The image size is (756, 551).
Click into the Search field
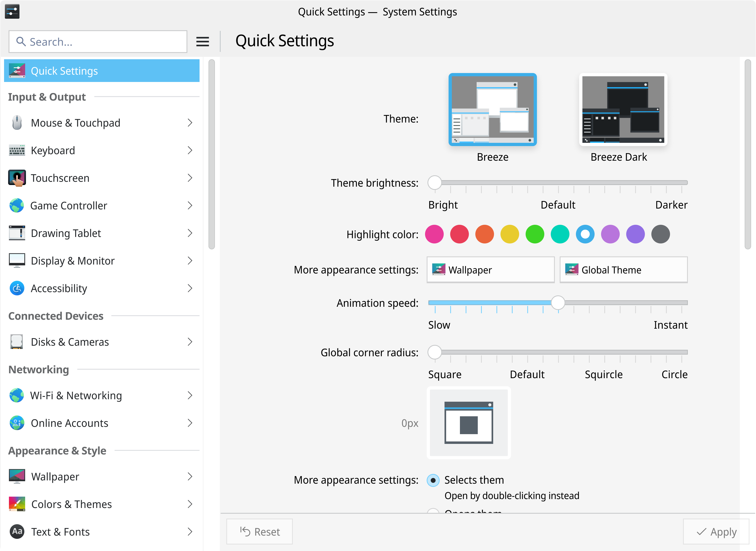[x=98, y=42]
